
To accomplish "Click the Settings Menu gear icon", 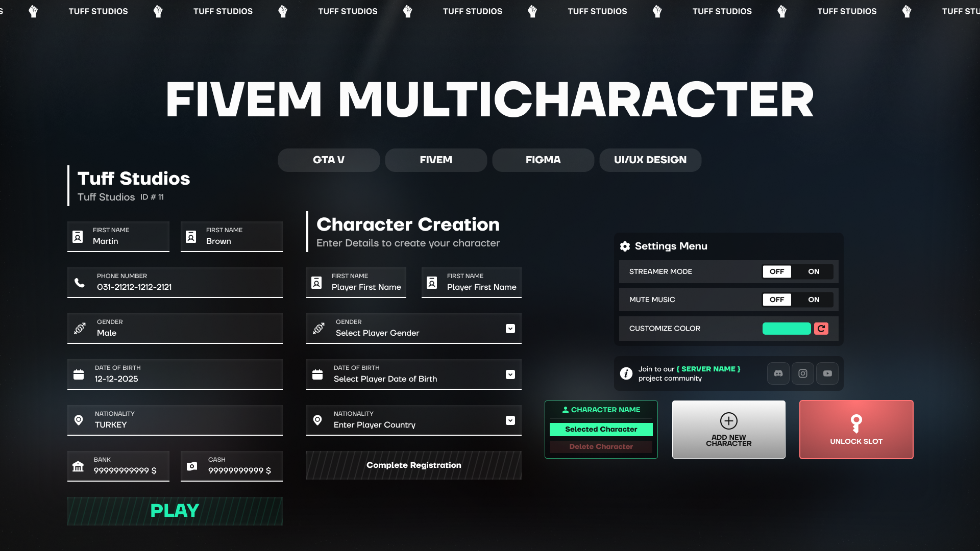I will click(625, 246).
